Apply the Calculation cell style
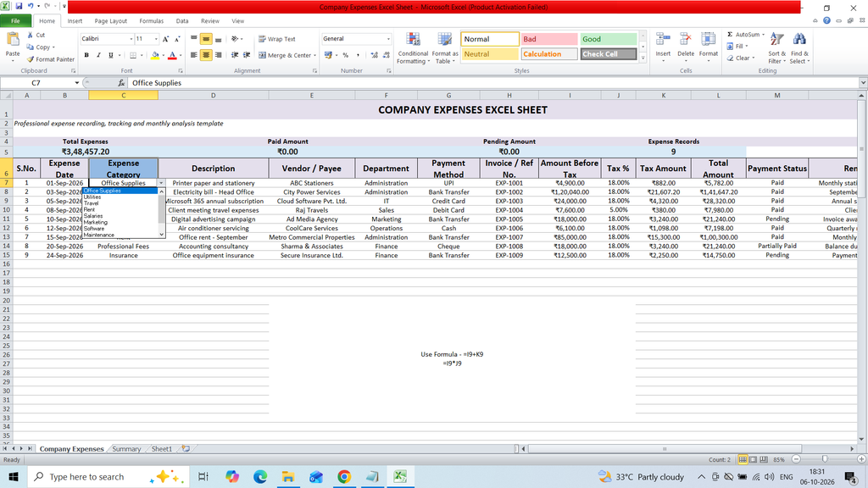The image size is (868, 488). (x=549, y=54)
